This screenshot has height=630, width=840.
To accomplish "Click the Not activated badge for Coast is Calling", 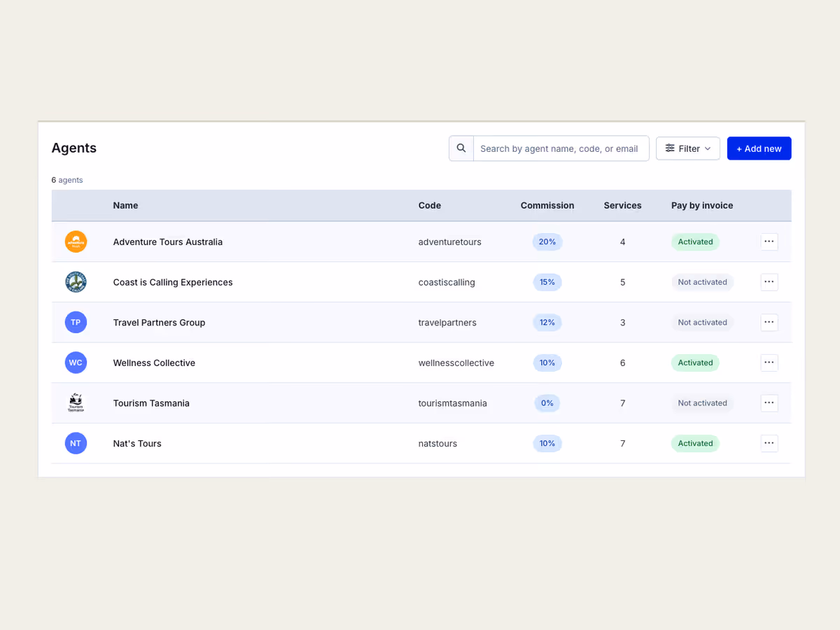I will (x=702, y=282).
